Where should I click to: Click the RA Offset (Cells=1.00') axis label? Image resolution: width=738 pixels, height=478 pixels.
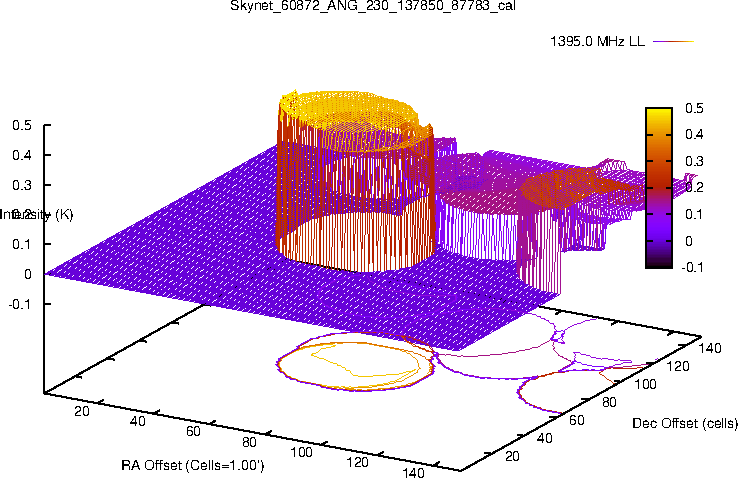193,465
